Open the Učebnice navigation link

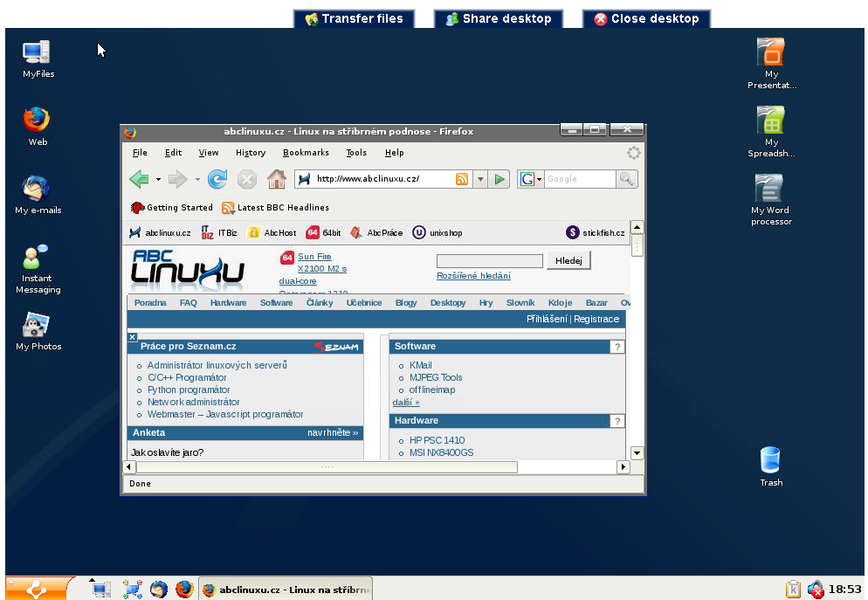pyautogui.click(x=364, y=303)
